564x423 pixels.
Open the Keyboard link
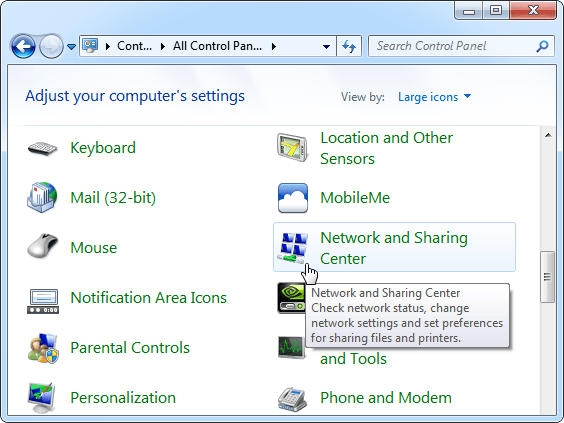point(103,148)
